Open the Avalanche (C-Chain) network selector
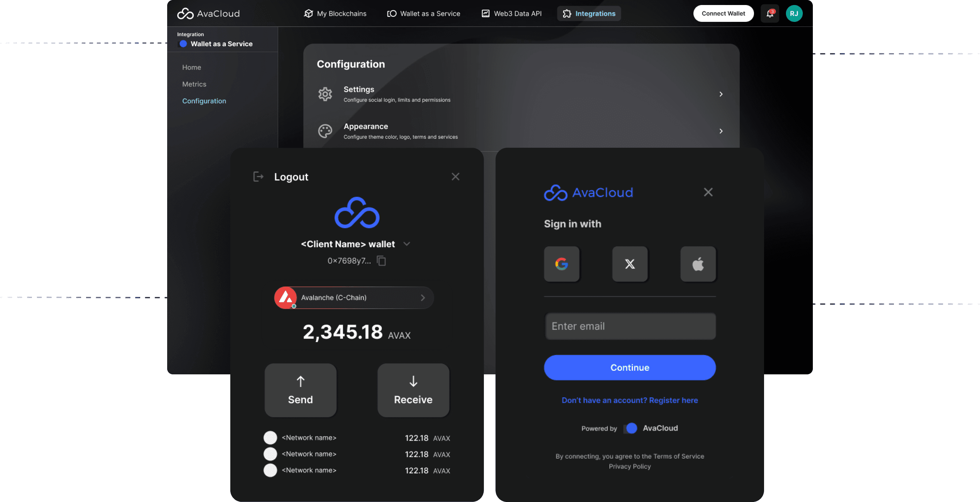 [x=354, y=298]
